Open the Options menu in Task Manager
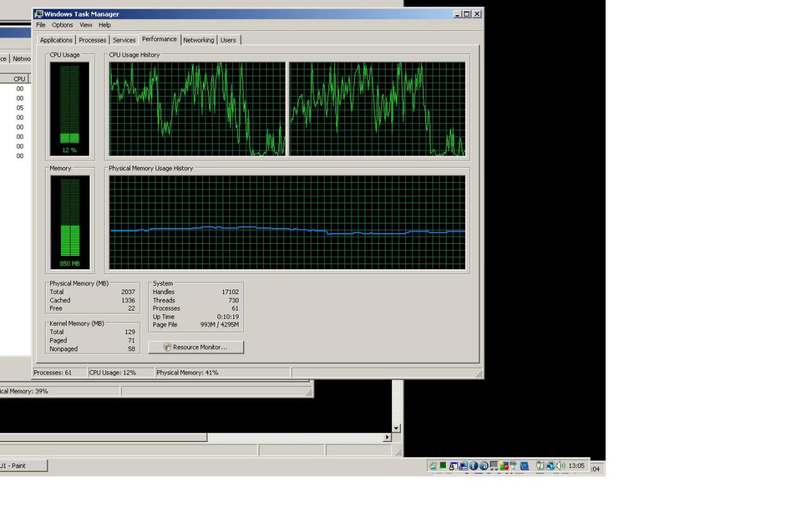 (62, 25)
